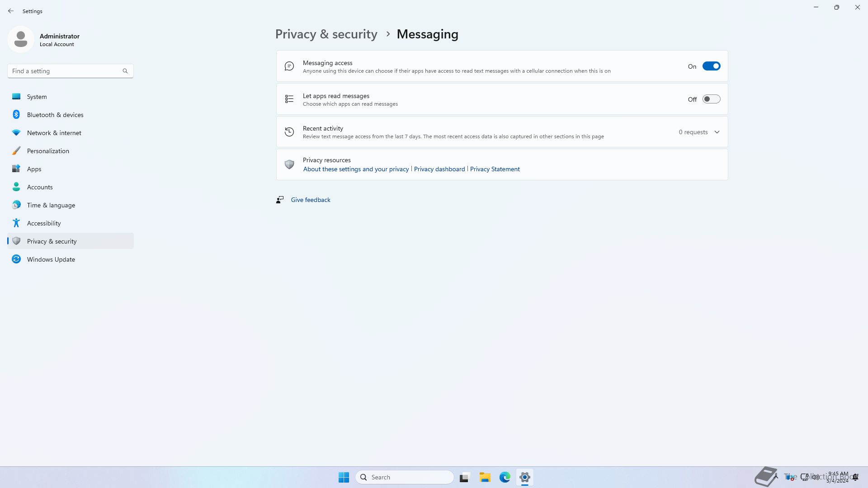Click Privacy & security breadcrumb
This screenshot has width=868, height=488.
point(326,34)
